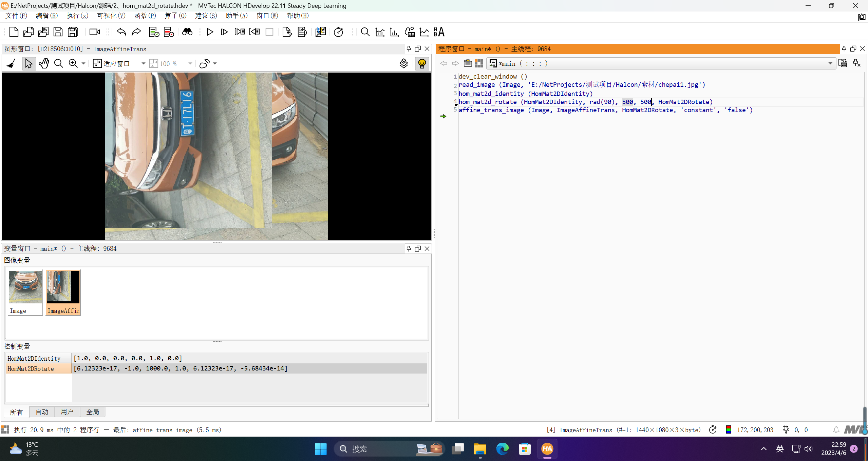Viewport: 868px width, 461px height.
Task: Navigate back using program window back arrow
Action: pos(444,63)
